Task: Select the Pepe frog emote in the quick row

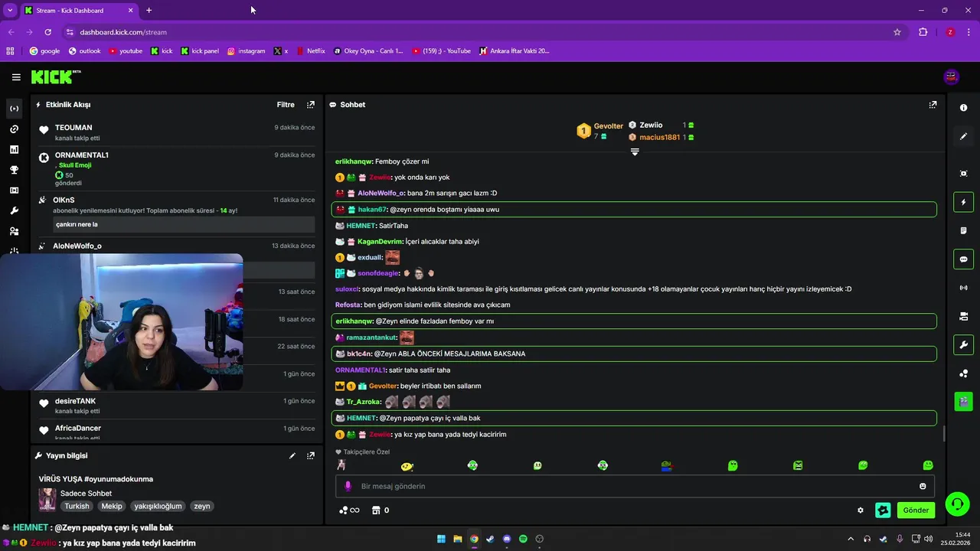Action: 668,465
